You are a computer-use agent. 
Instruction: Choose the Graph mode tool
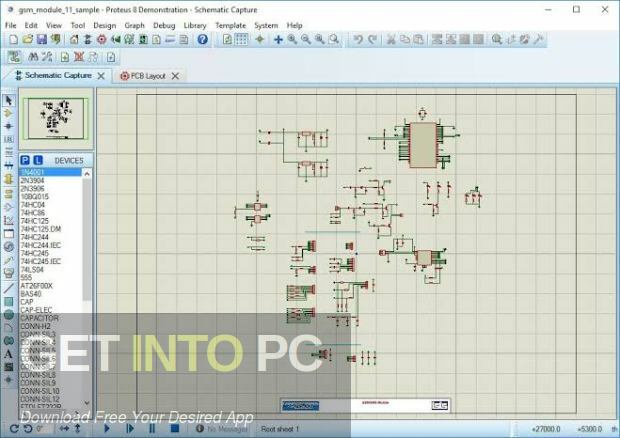pos(9,221)
